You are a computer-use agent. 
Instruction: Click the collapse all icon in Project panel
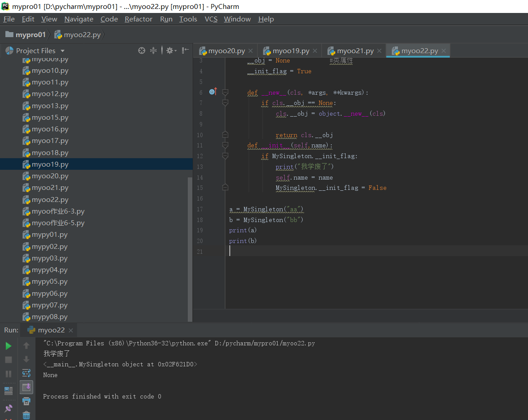pos(153,50)
